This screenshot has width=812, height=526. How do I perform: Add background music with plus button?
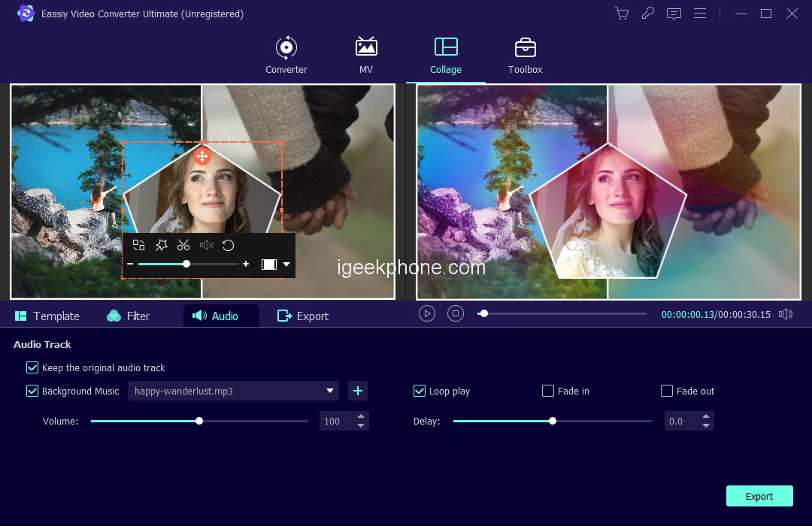point(358,391)
